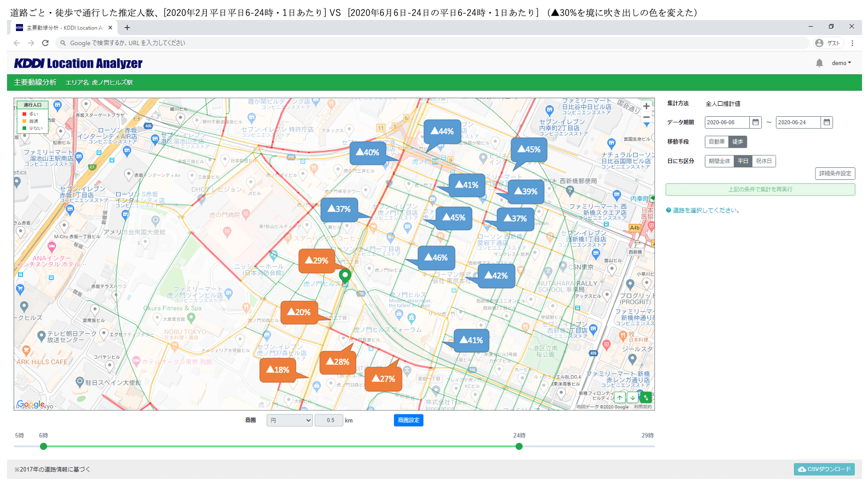Viewport: 868px width, 483px height.
Task: Click the orange ▲28% callout
Action: (x=338, y=362)
